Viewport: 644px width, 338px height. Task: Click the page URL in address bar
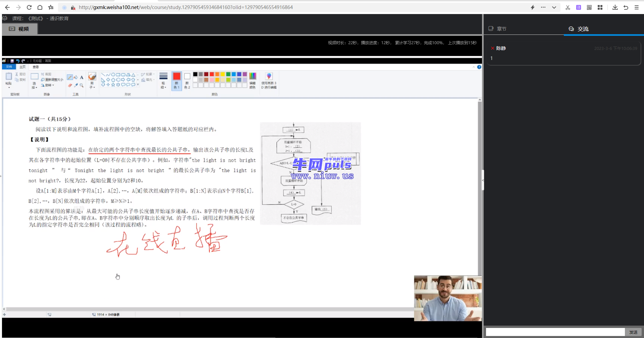coord(186,7)
